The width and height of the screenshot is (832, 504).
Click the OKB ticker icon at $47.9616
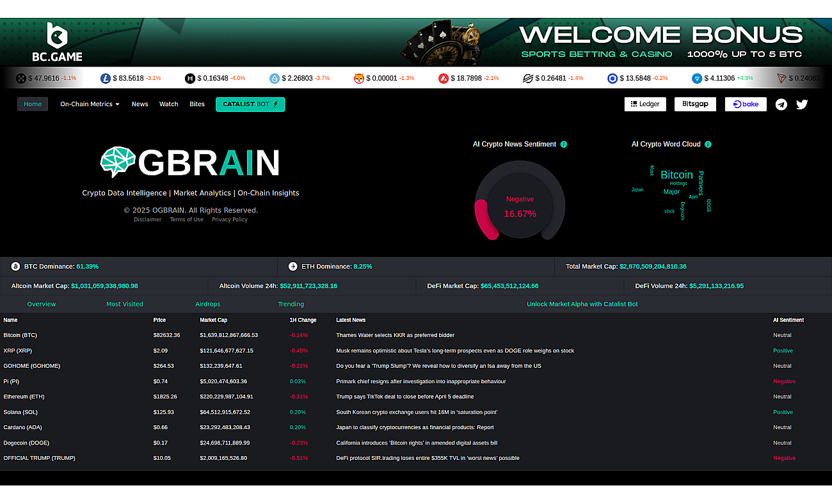coord(21,78)
